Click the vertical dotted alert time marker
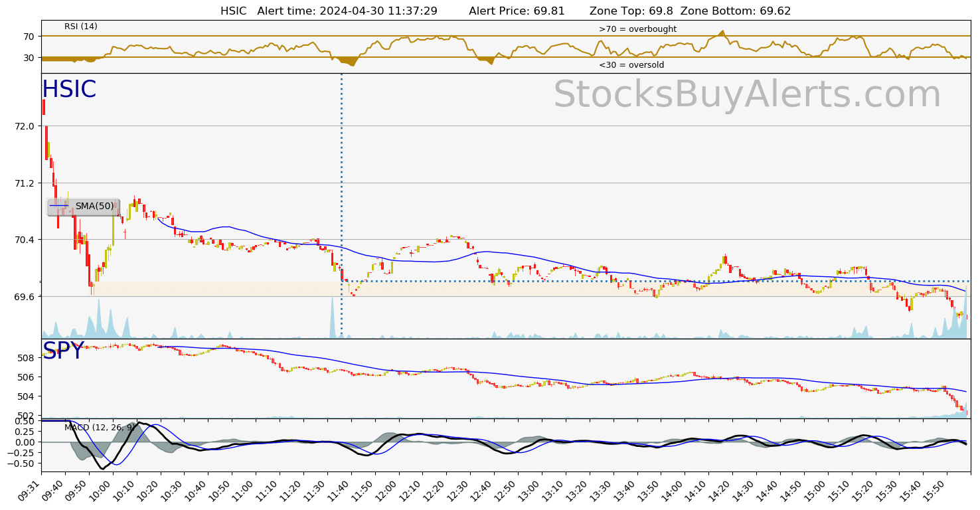The width and height of the screenshot is (980, 510). click(x=341, y=206)
